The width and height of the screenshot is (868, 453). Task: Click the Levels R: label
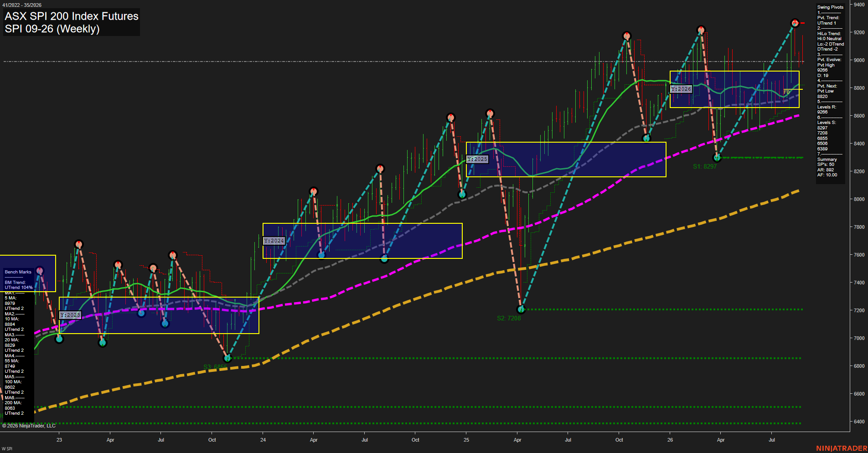[x=827, y=107]
